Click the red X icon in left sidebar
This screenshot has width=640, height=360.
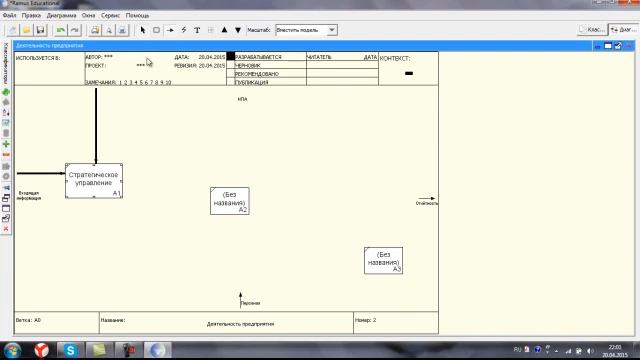click(x=6, y=229)
